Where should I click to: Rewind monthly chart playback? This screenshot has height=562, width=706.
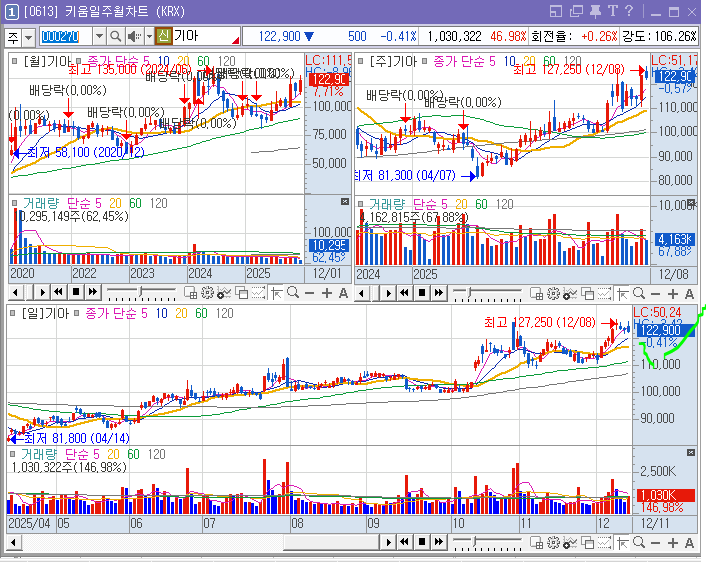click(x=58, y=293)
